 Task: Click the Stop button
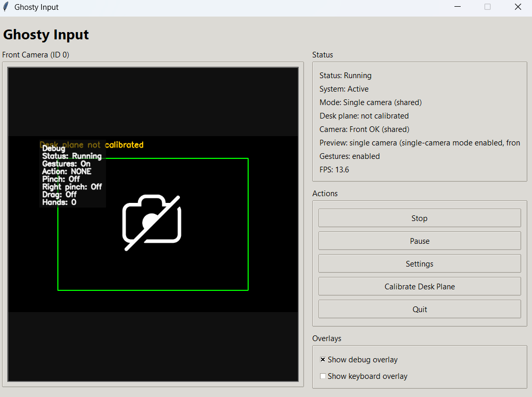419,218
